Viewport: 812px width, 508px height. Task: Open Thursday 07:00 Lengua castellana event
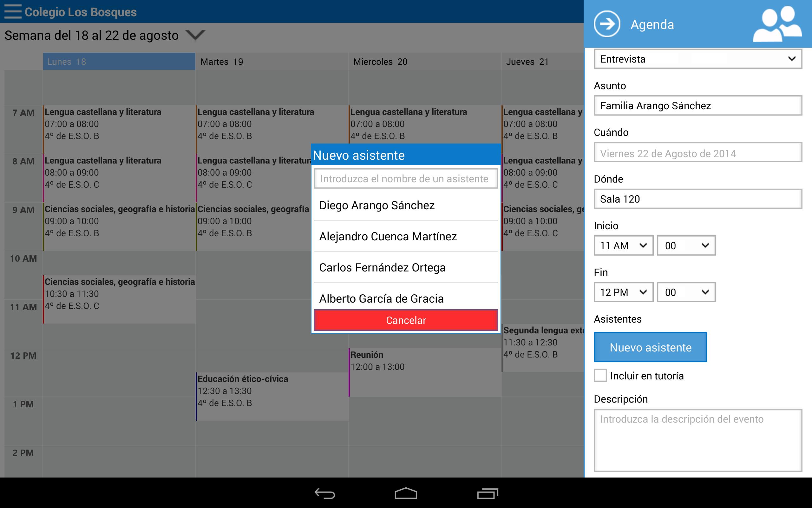pos(543,129)
